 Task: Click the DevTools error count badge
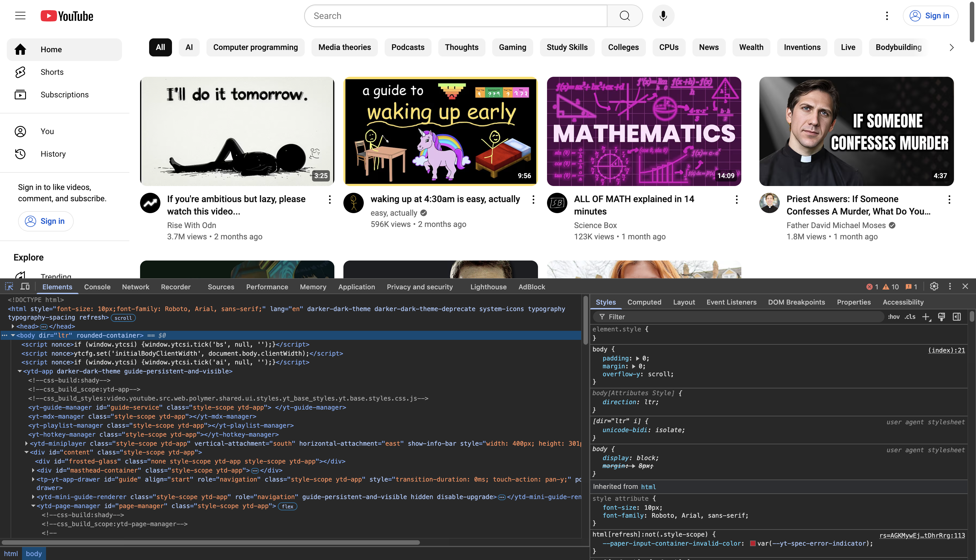pyautogui.click(x=872, y=287)
